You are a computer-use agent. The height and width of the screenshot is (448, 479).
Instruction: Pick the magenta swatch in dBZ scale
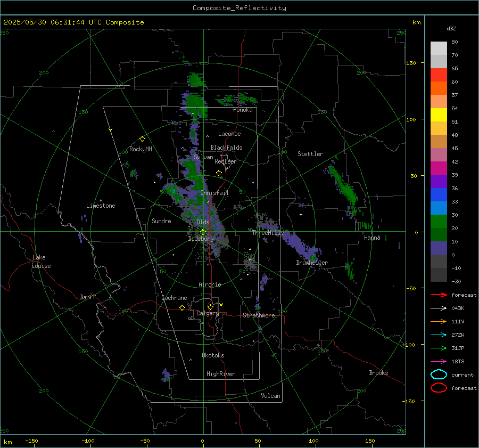coord(439,168)
